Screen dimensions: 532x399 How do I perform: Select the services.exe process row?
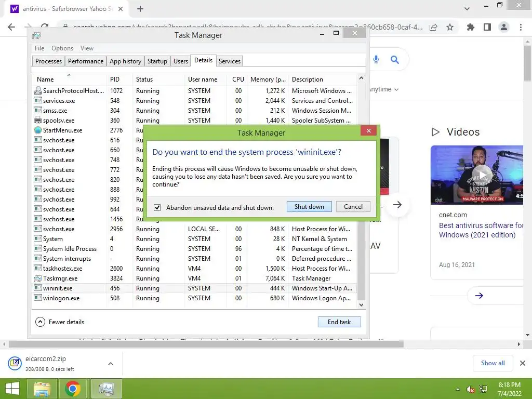[194, 101]
